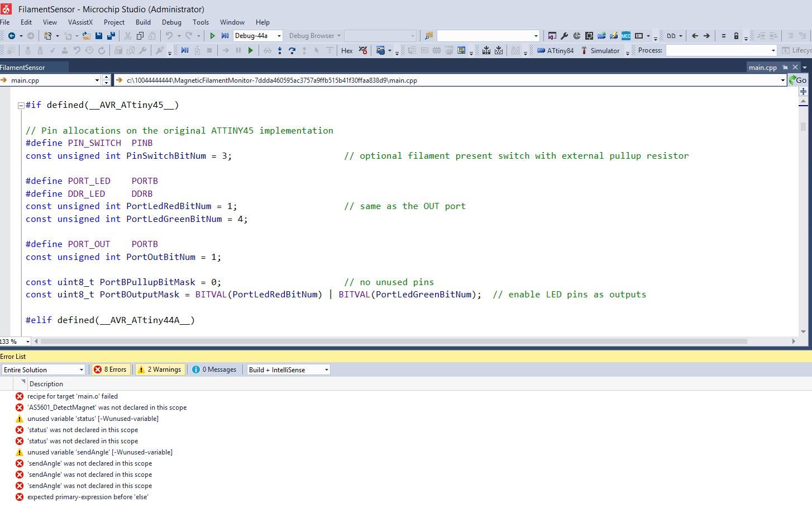Open the Help menu
This screenshot has height=526, width=812.
tap(262, 22)
